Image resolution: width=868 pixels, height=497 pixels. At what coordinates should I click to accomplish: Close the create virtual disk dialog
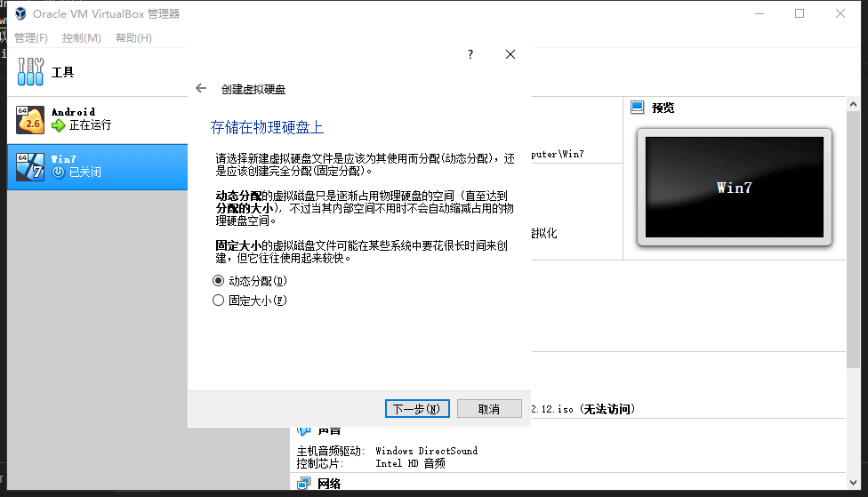(x=510, y=54)
